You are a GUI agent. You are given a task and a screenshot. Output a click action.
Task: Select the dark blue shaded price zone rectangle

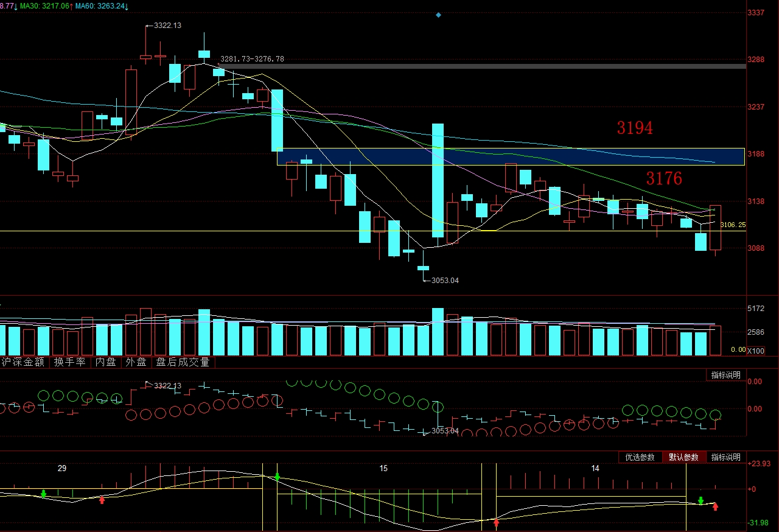coord(511,156)
